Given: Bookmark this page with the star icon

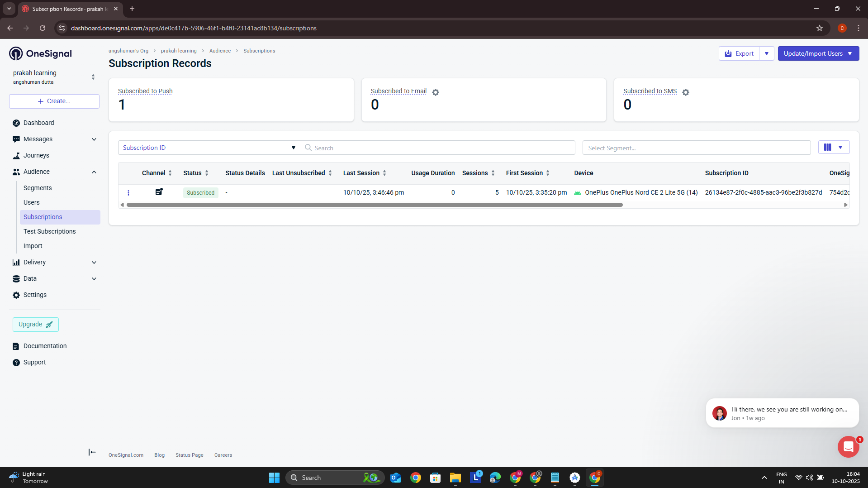Looking at the screenshot, I should tap(819, 28).
